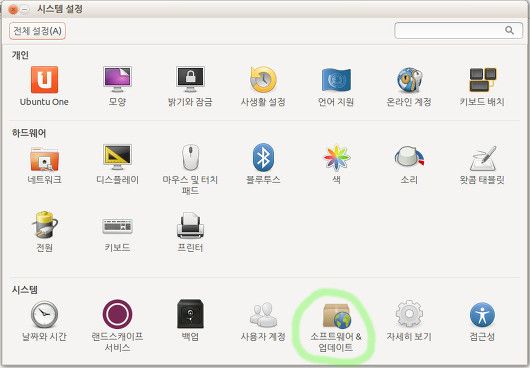Image resolution: width=530 pixels, height=368 pixels.
Task: Open 마우스 및 터치패드 settings
Action: click(190, 170)
